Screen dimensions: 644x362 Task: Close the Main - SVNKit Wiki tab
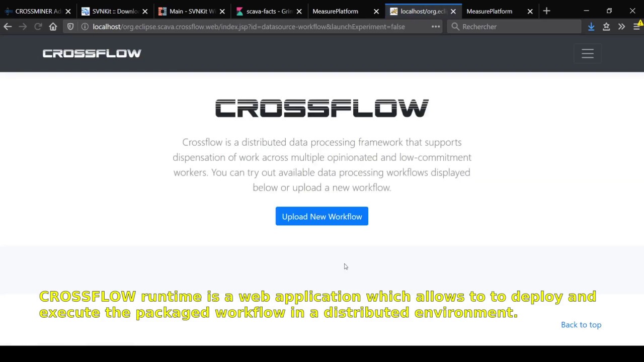click(222, 11)
